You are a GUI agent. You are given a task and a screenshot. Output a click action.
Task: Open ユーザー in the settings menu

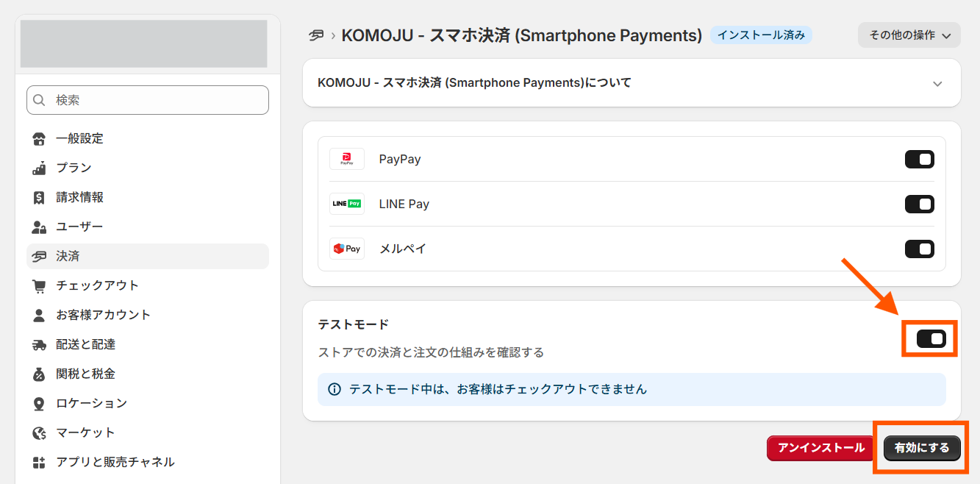pyautogui.click(x=148, y=227)
